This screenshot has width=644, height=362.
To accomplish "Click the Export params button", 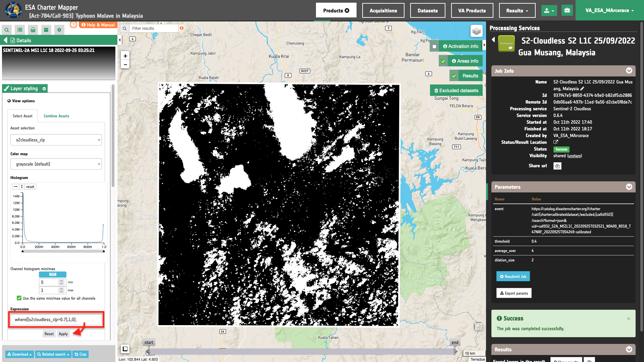I will pos(514,293).
